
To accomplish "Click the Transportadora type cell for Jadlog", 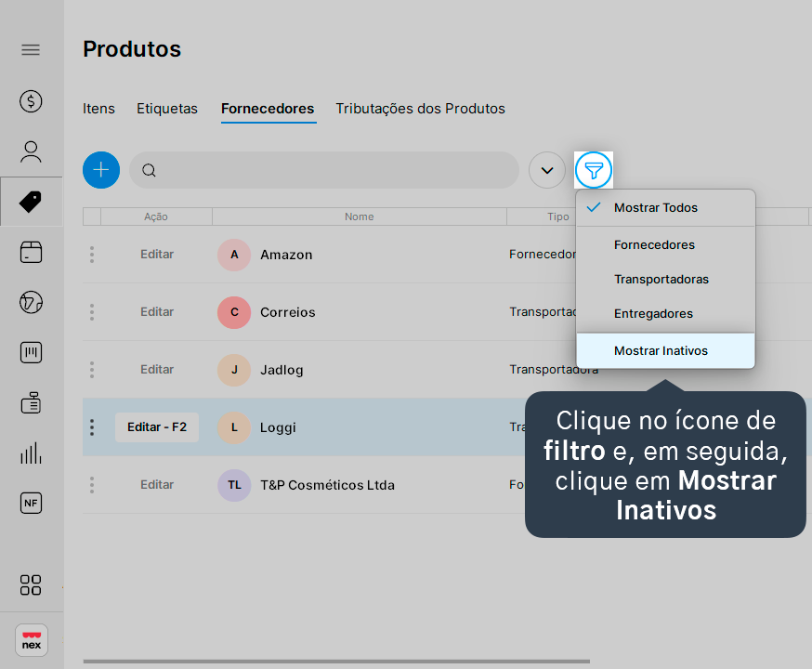I will click(554, 369).
